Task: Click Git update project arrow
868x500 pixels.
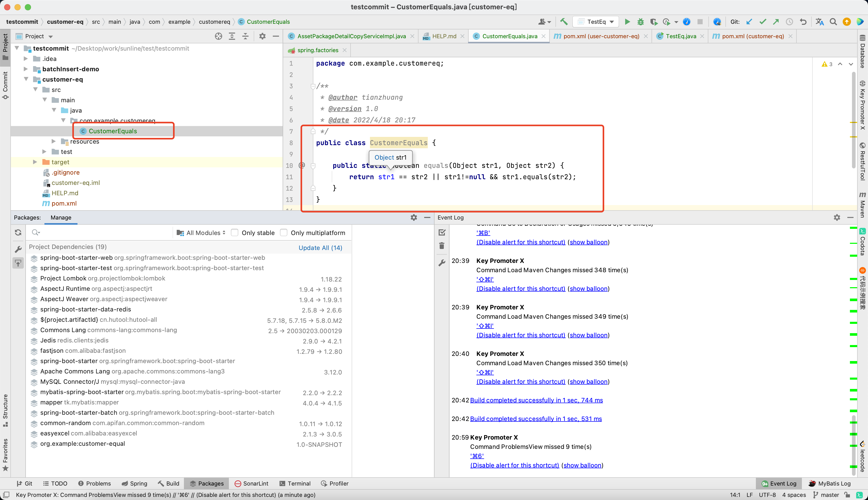Action: click(x=749, y=22)
